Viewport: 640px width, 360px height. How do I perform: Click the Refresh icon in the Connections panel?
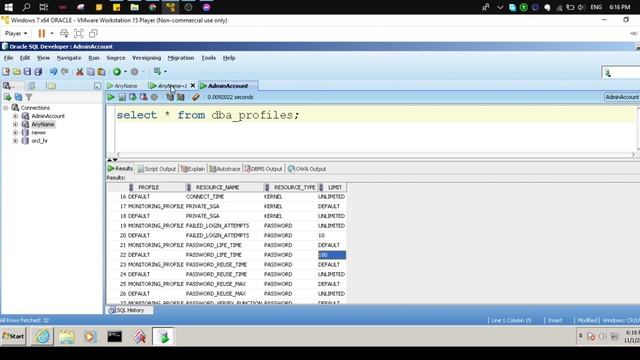(18, 97)
